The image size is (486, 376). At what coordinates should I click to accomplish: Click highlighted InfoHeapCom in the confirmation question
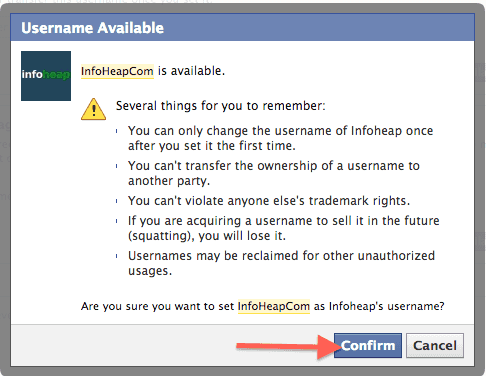[274, 306]
